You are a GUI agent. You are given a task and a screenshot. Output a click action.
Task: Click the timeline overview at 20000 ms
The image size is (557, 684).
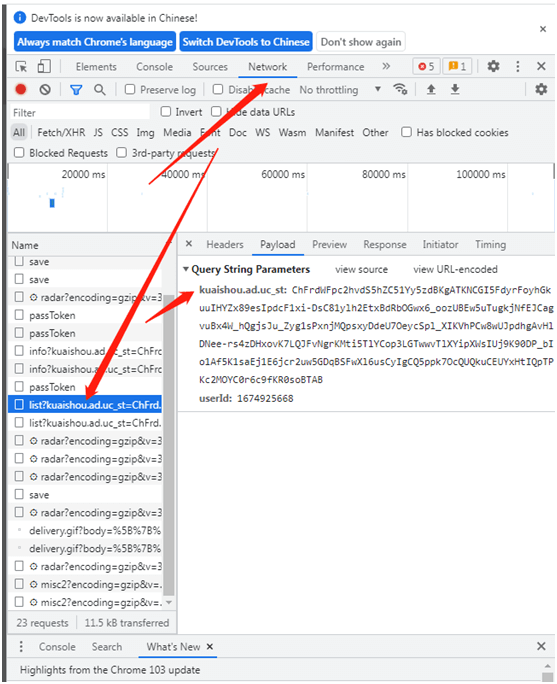pyautogui.click(x=83, y=174)
